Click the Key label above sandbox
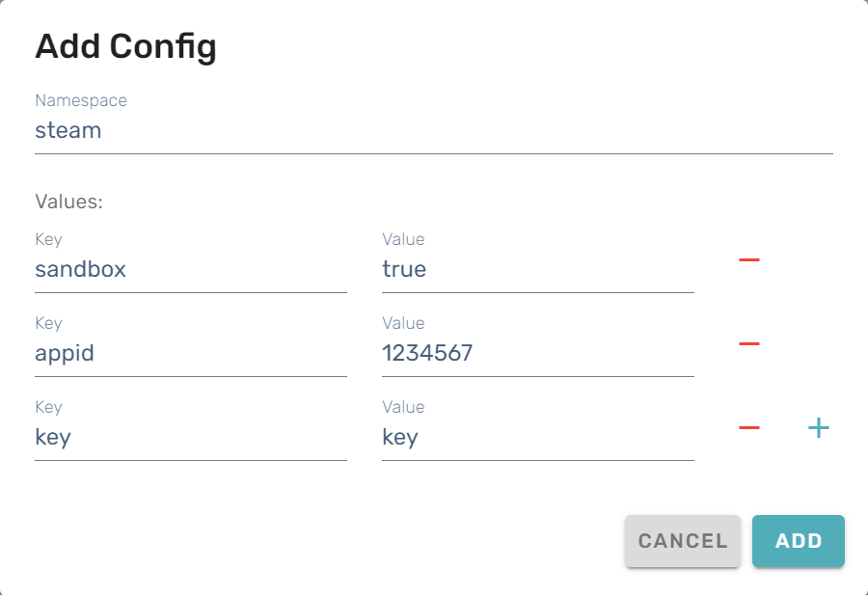The image size is (868, 595). (48, 239)
